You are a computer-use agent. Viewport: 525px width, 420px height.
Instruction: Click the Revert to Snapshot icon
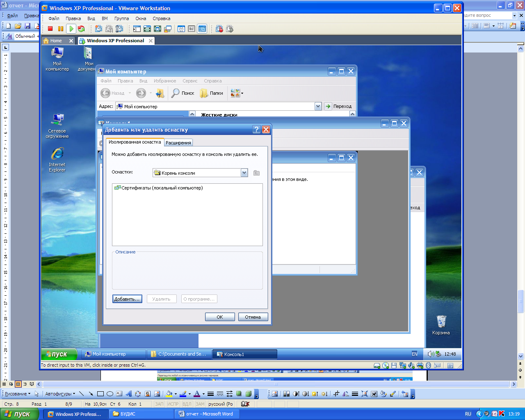pyautogui.click(x=109, y=29)
